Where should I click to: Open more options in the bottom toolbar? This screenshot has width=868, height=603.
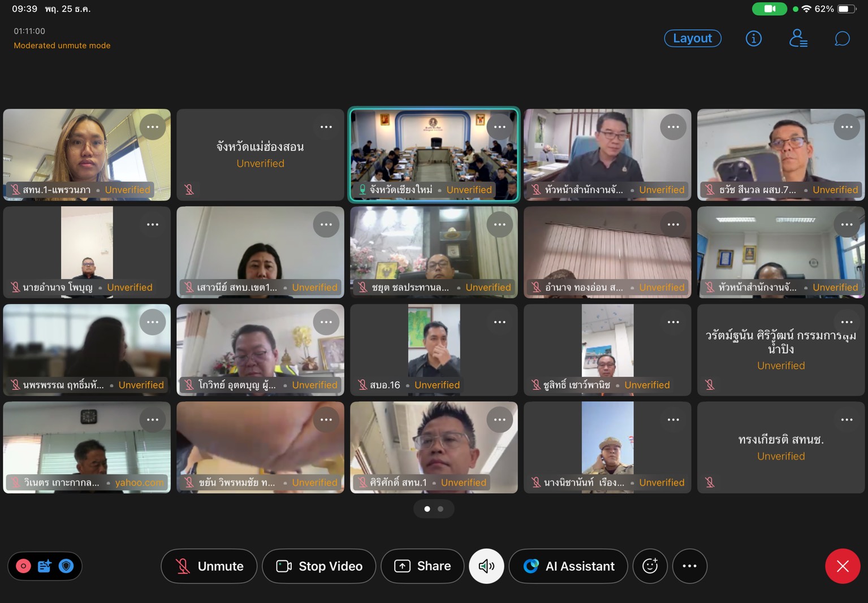pyautogui.click(x=689, y=566)
